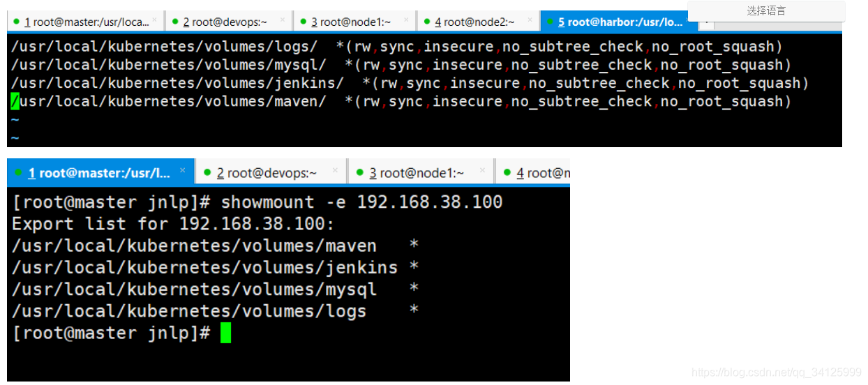Switch to tab 1 root@master in upper terminal
The image size is (868, 385).
85,22
